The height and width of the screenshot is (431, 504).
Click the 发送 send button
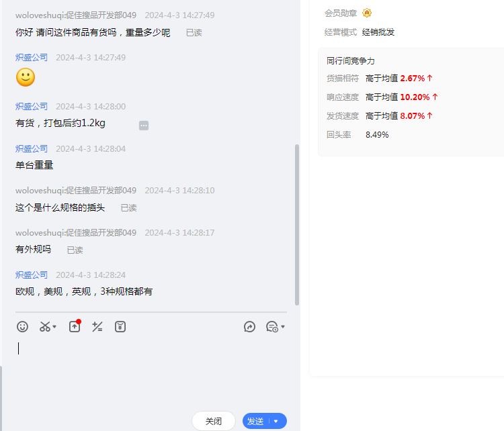point(255,421)
